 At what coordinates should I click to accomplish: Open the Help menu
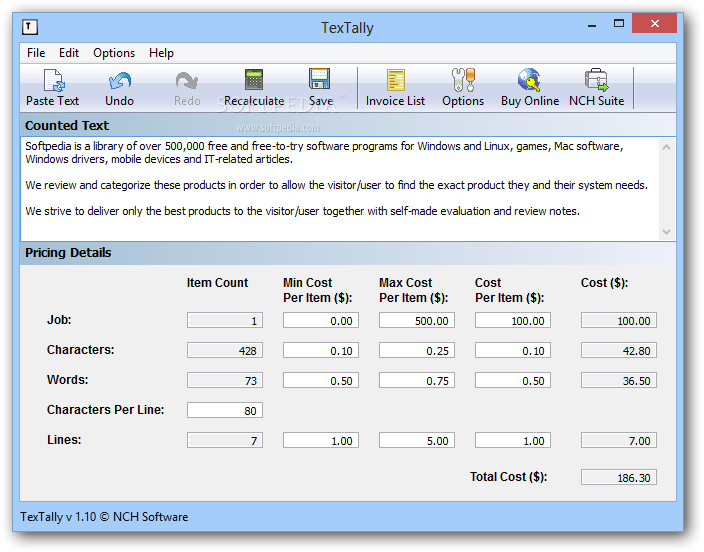click(161, 53)
